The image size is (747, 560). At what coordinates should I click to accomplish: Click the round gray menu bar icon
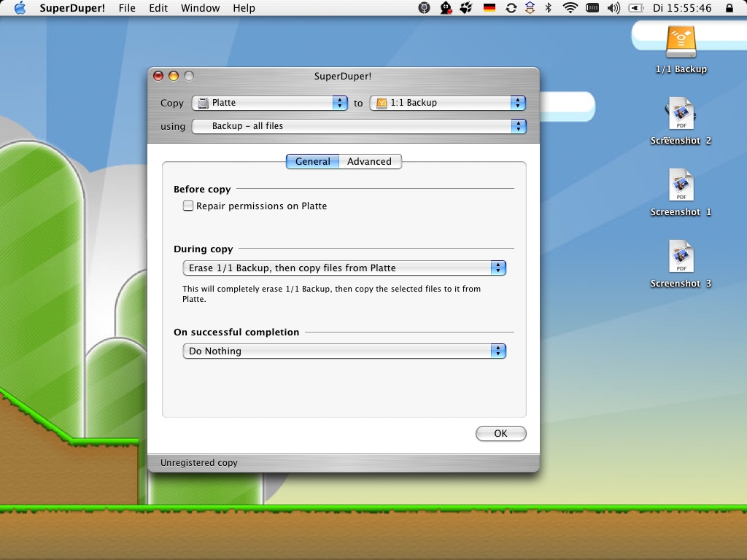click(x=424, y=8)
